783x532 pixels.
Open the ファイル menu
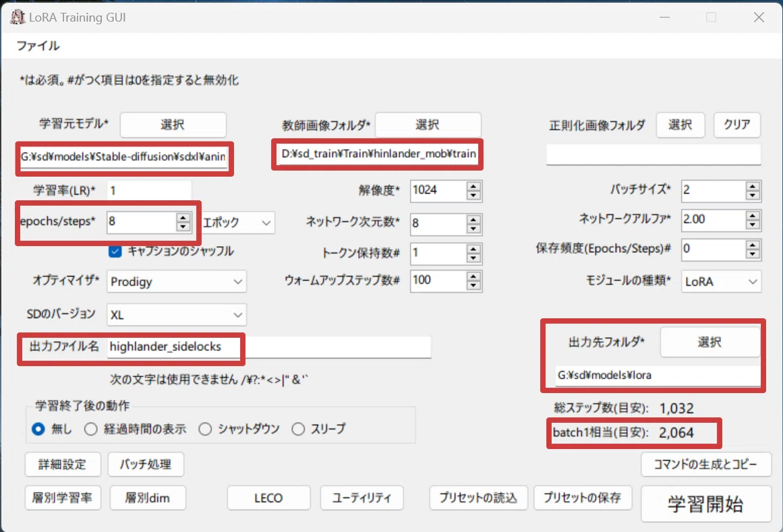pos(38,46)
